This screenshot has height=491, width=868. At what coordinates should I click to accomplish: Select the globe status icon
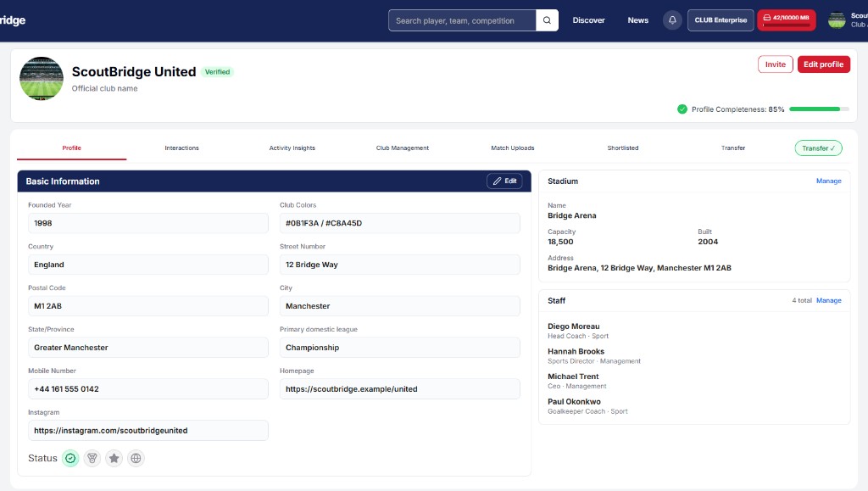click(136, 458)
